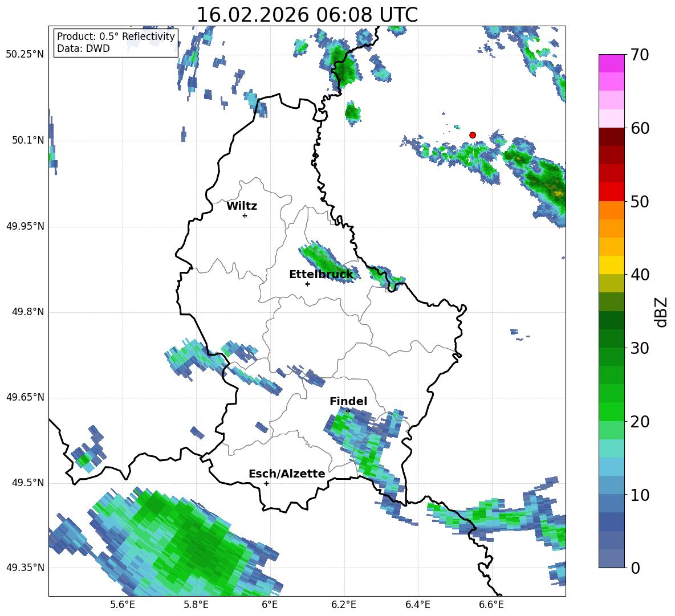The width and height of the screenshot is (675, 616).
Task: Click the slate blue colorbar segment just above 0
Action: click(611, 559)
